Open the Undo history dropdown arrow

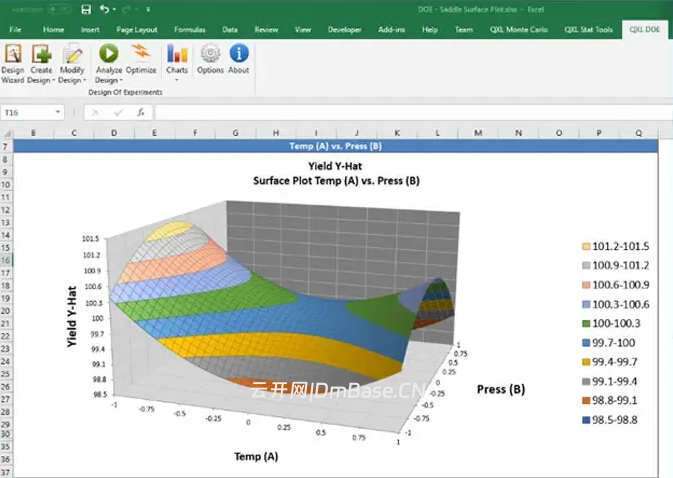[x=114, y=9]
